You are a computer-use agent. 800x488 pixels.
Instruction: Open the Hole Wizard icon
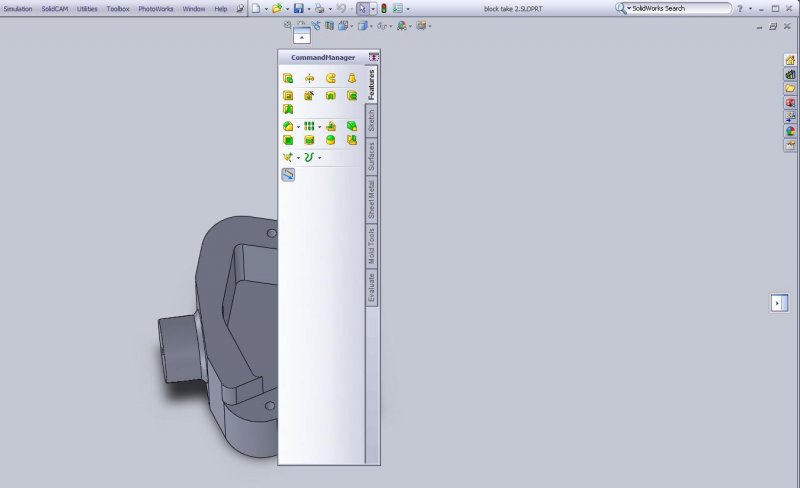pyautogui.click(x=309, y=95)
